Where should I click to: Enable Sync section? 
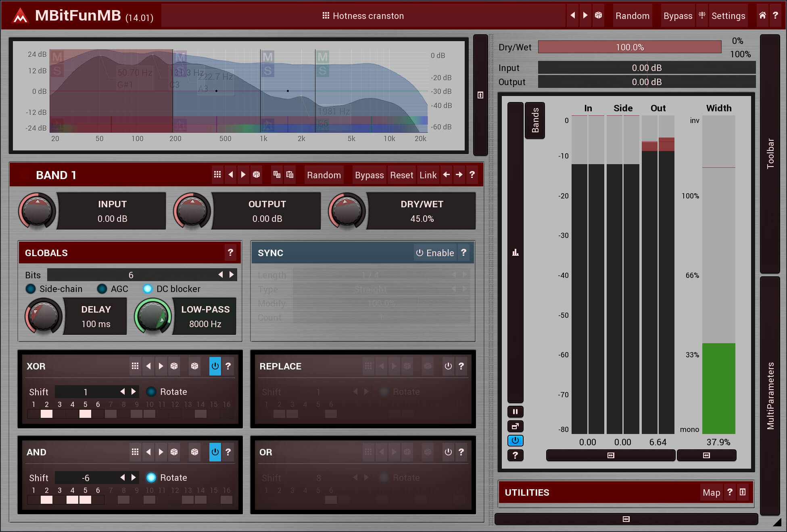pos(435,252)
